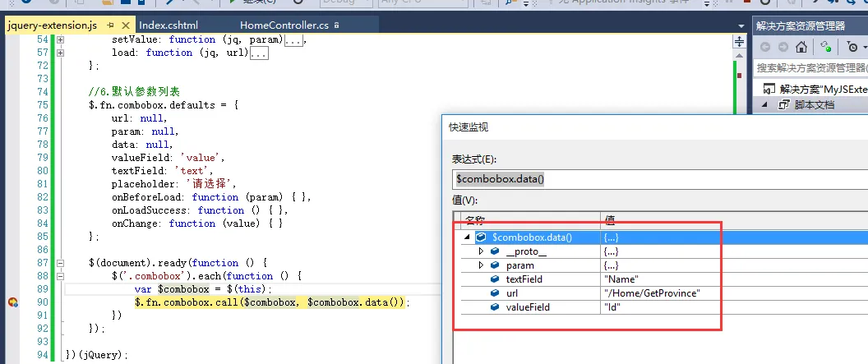
Task: Toggle the breakpoint glyph on line 90
Action: [x=12, y=302]
